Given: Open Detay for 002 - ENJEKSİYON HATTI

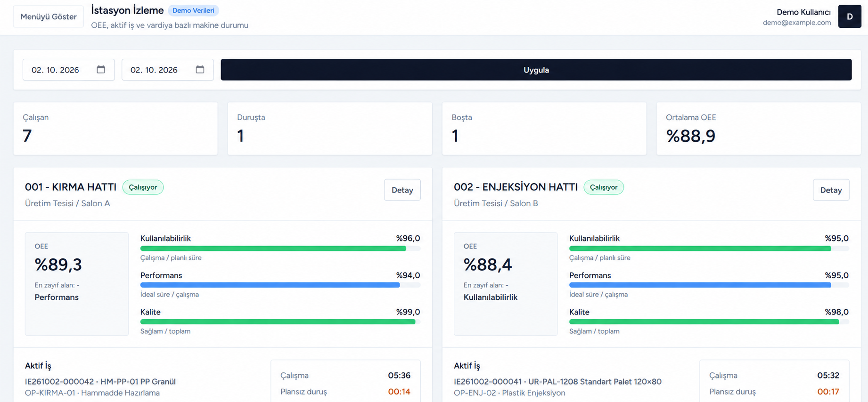Looking at the screenshot, I should [x=831, y=190].
